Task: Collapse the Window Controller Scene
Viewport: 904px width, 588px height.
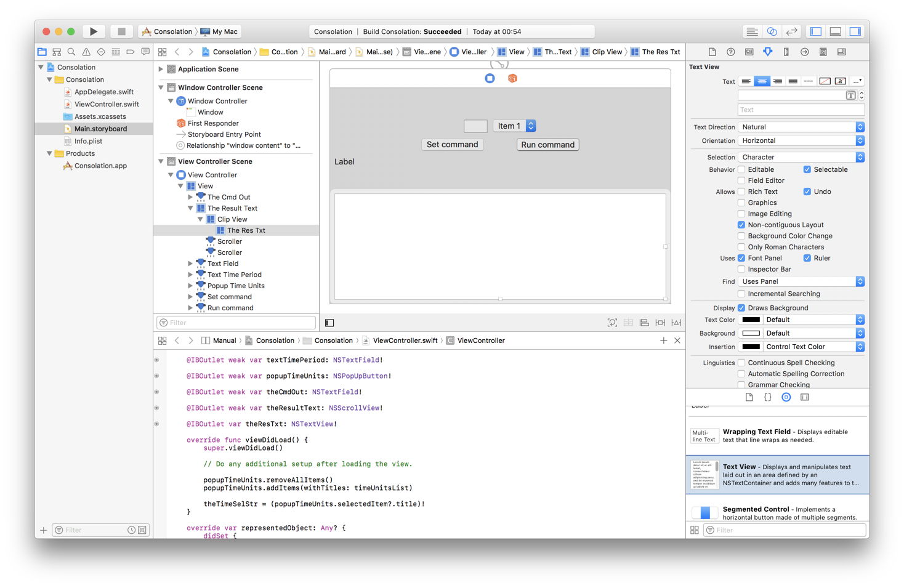Action: (161, 87)
